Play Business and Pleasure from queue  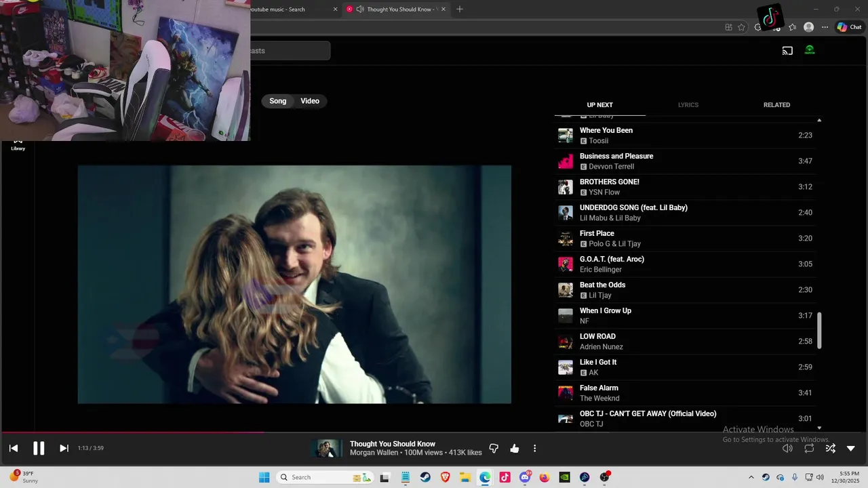[685, 161]
